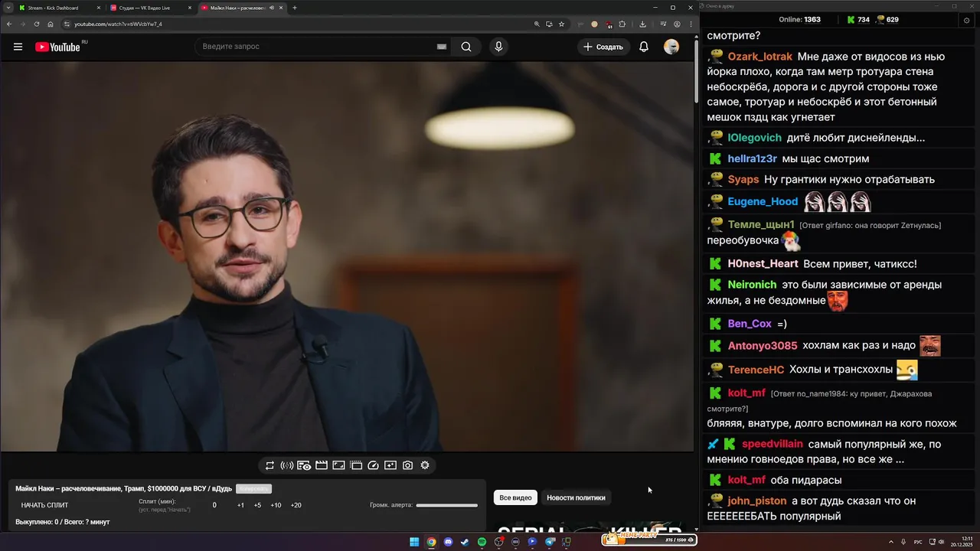Click the speedometer playback speed icon

(373, 465)
